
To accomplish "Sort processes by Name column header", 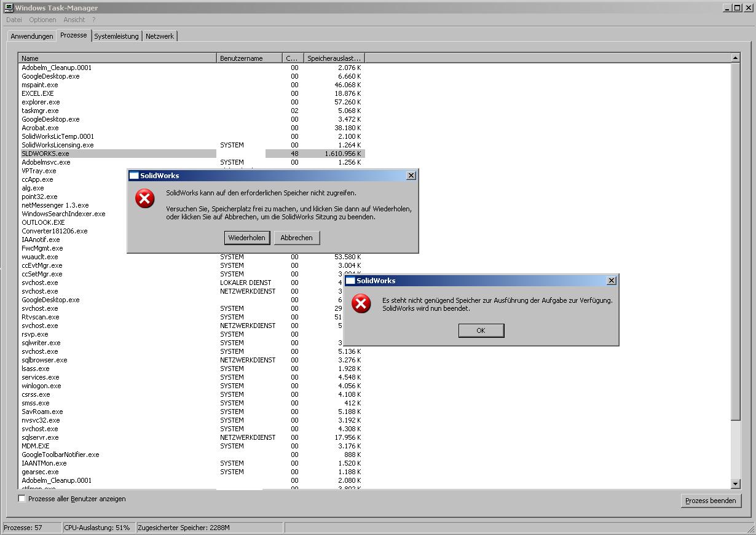I will coord(118,58).
